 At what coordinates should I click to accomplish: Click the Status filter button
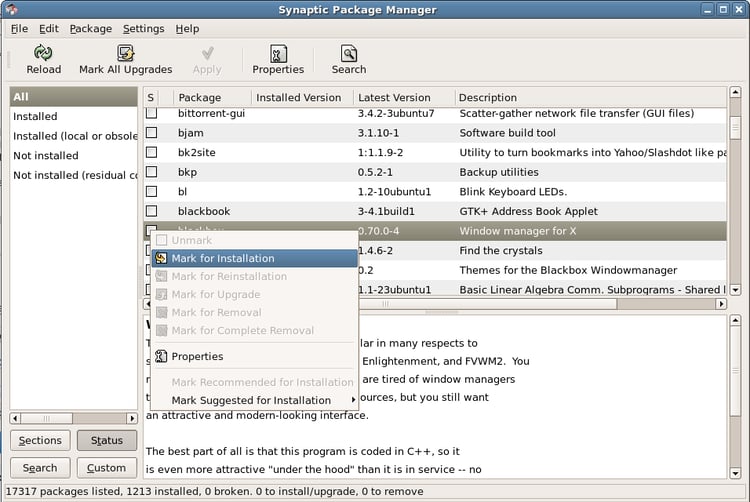coord(107,440)
